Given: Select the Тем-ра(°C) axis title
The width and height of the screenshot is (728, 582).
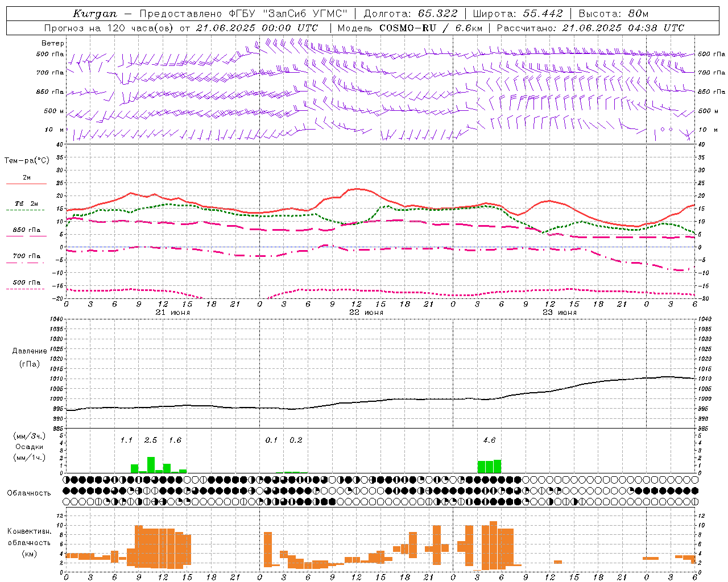Looking at the screenshot, I should 27,161.
